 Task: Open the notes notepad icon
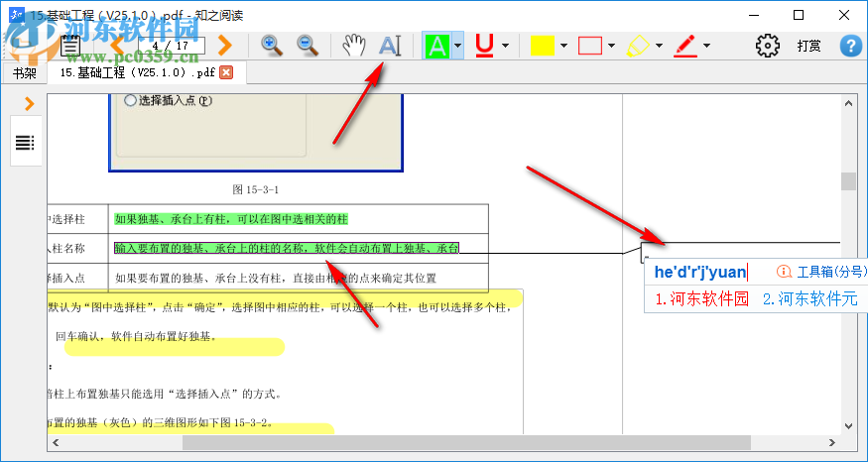(70, 46)
